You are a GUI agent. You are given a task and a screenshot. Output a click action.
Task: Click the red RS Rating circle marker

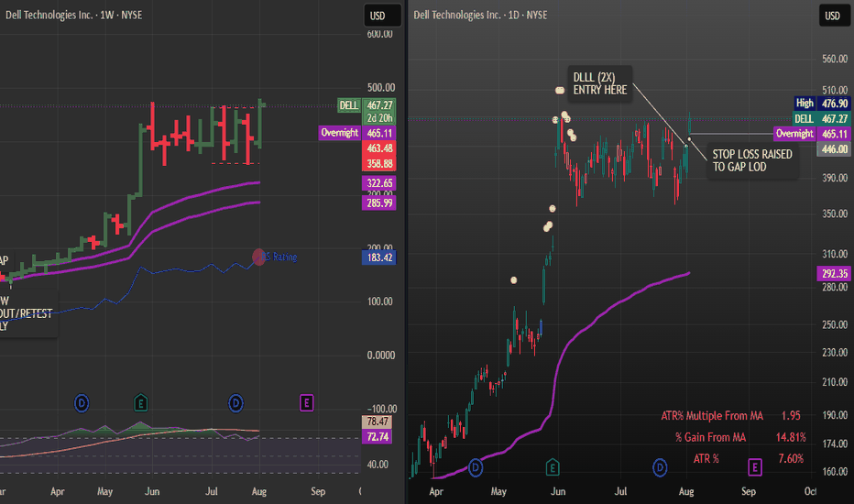pos(259,257)
